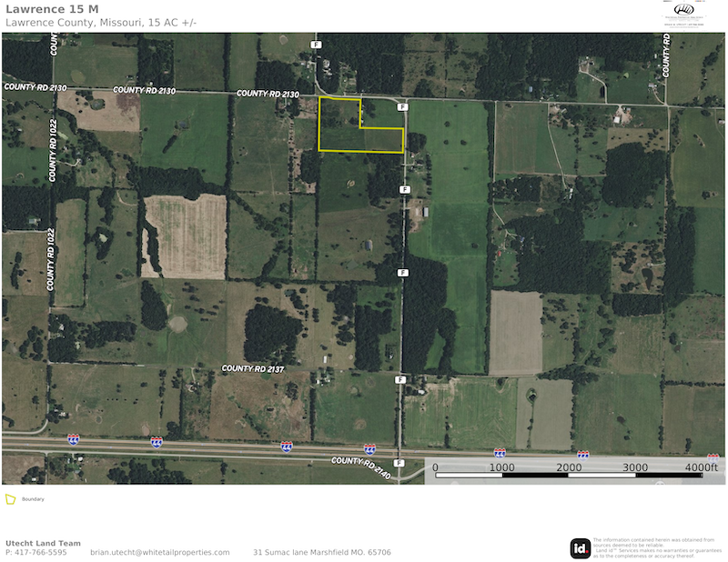Select the County Rd 2140 road label
This screenshot has height=562, width=728.
point(361,467)
